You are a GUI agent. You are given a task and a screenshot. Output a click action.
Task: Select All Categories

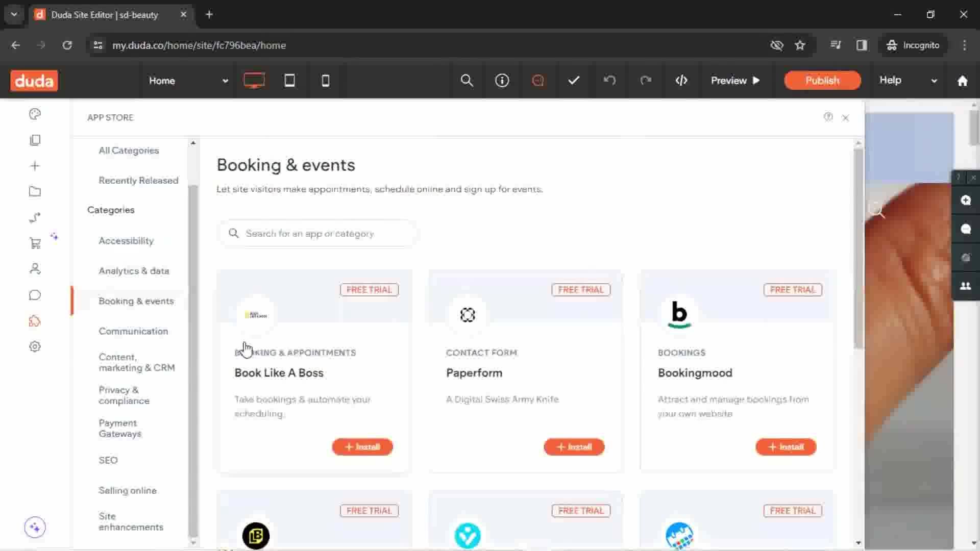129,151
